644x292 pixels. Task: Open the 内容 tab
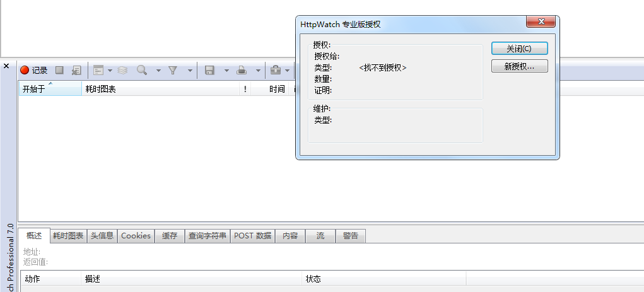[290, 236]
